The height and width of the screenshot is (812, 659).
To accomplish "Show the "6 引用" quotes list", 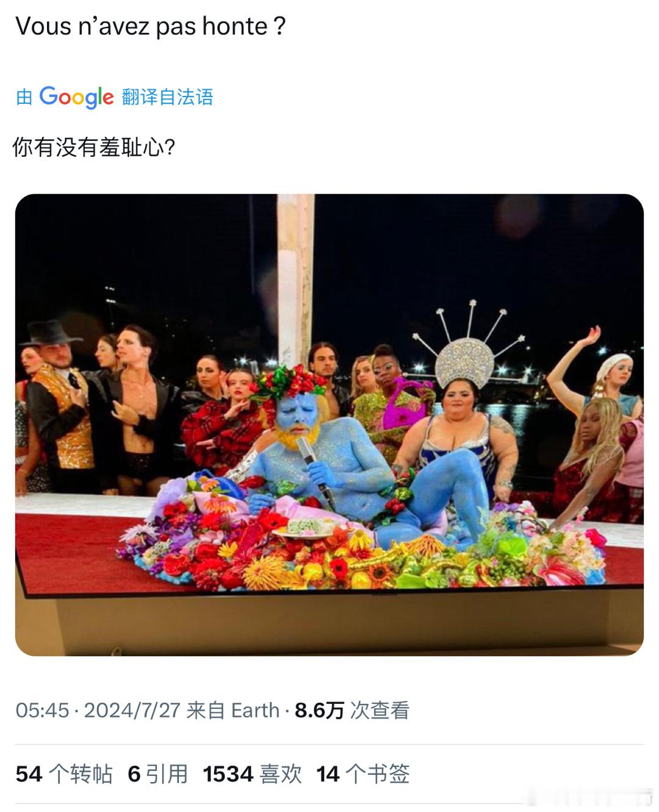I will click(x=157, y=774).
